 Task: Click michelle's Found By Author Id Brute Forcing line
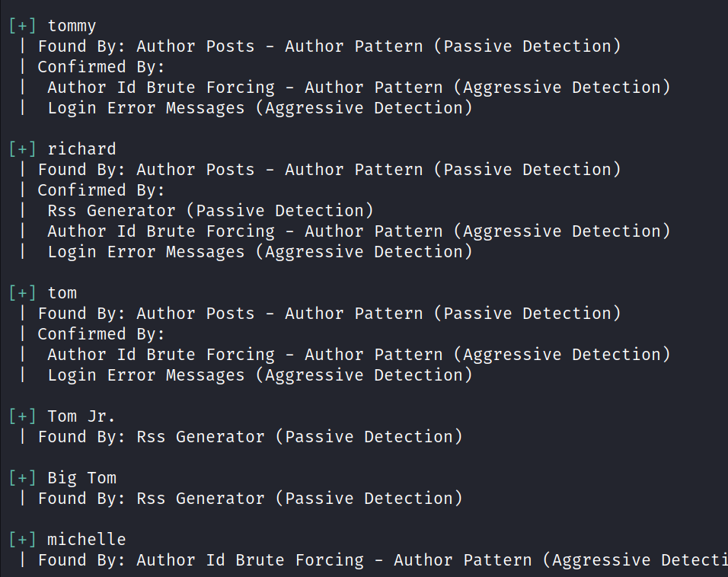coord(381,560)
